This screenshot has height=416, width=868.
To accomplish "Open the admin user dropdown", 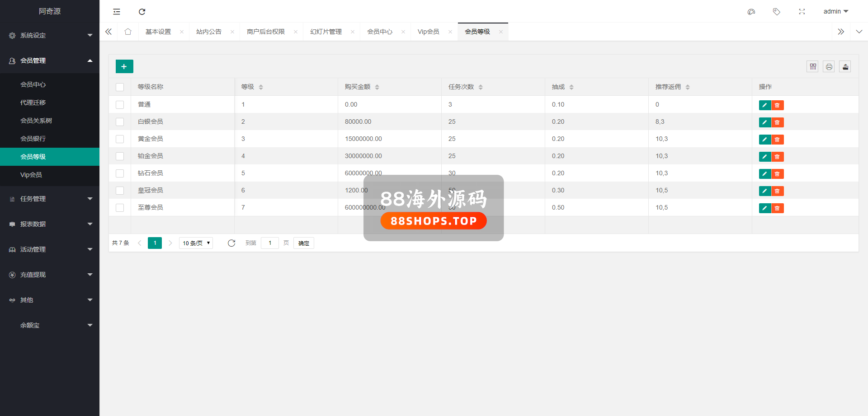I will tap(835, 12).
